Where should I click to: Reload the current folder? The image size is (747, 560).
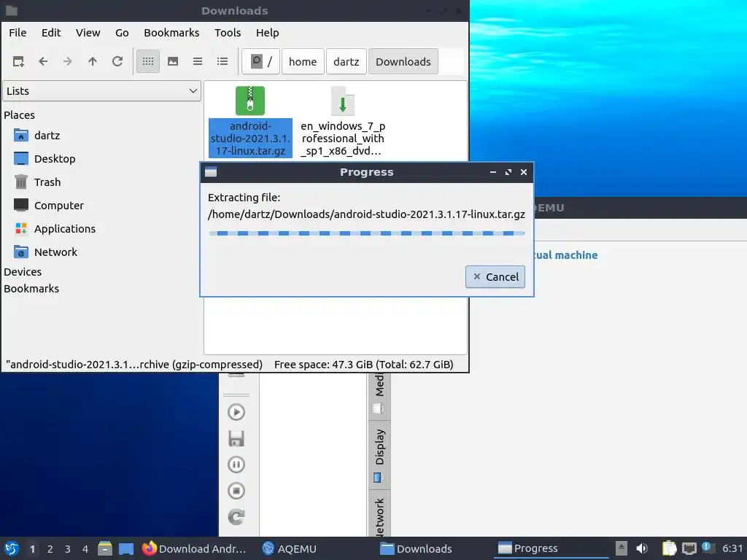117,61
